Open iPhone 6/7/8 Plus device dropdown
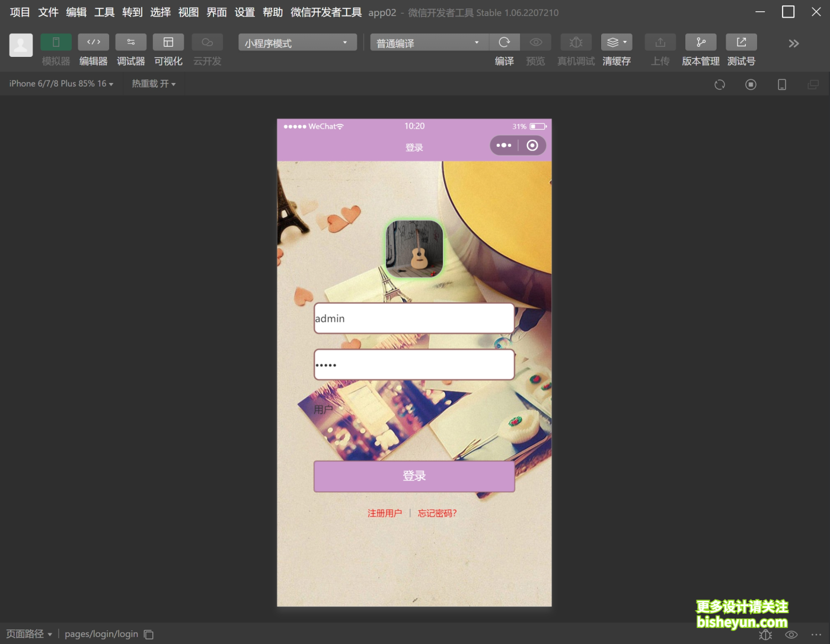The image size is (830, 644). point(60,84)
